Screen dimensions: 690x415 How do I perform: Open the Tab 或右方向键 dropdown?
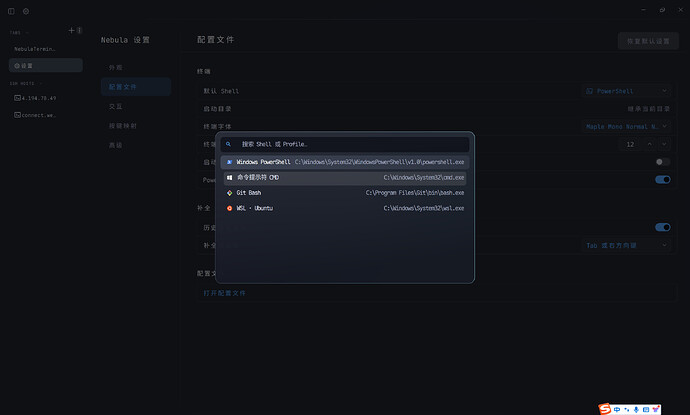click(x=627, y=245)
